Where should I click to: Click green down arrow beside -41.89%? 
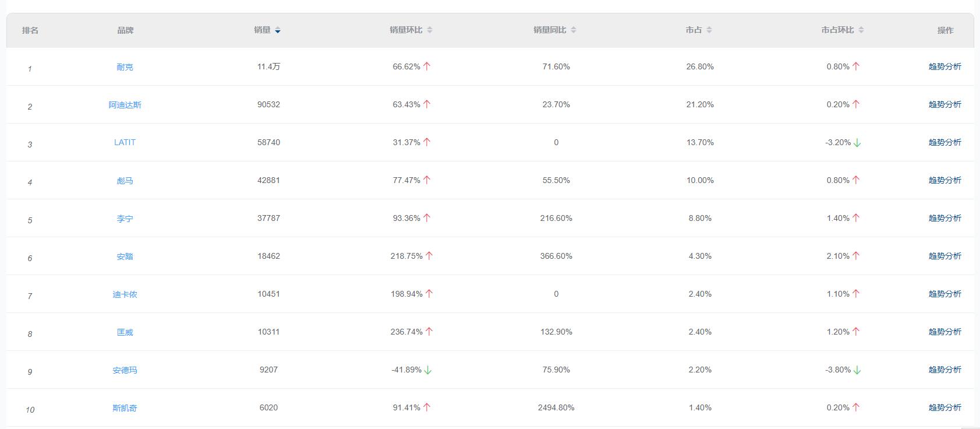428,370
